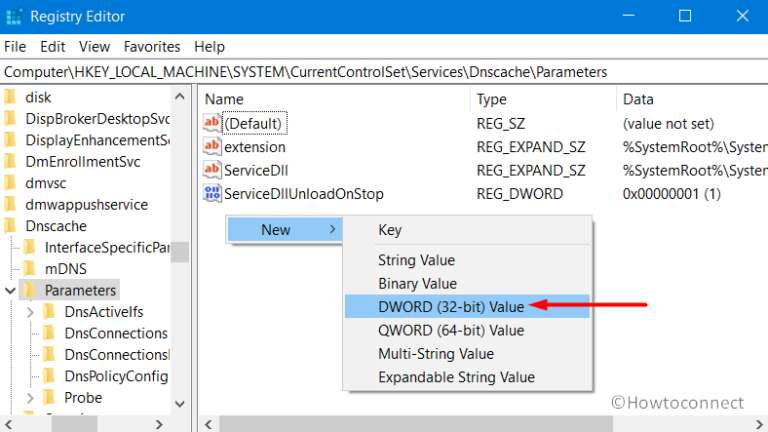
Task: Open the Help menu
Action: click(210, 47)
